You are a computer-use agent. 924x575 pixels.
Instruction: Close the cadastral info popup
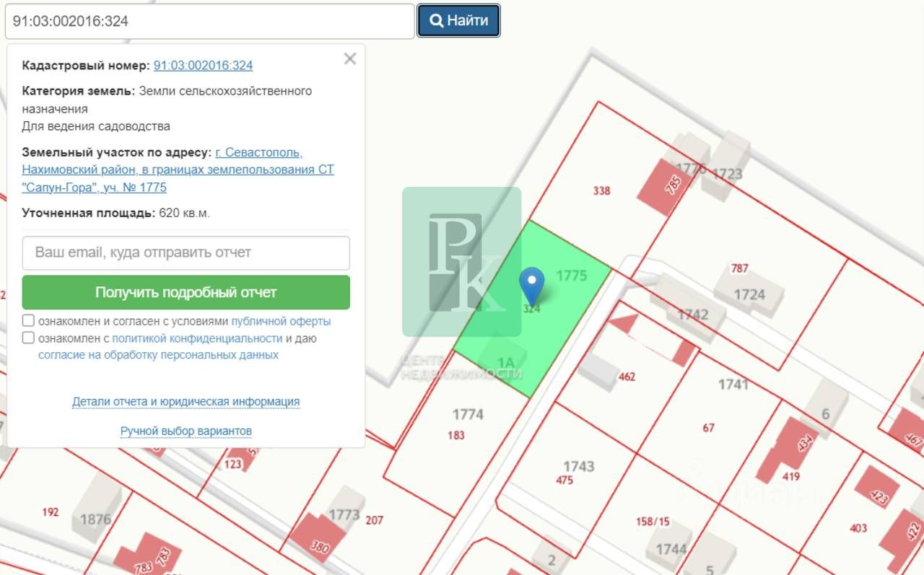[x=350, y=59]
